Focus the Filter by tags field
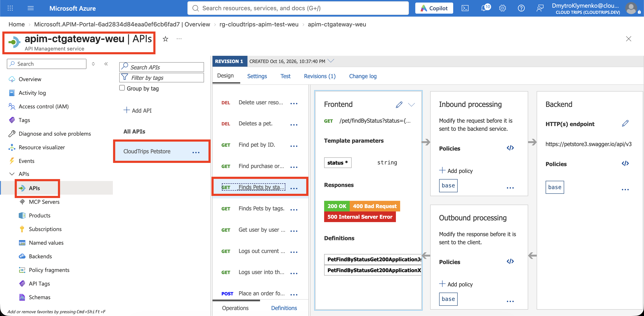 pos(161,78)
